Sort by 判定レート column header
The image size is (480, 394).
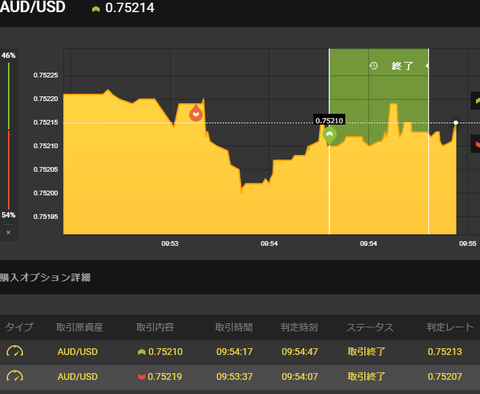tap(450, 327)
